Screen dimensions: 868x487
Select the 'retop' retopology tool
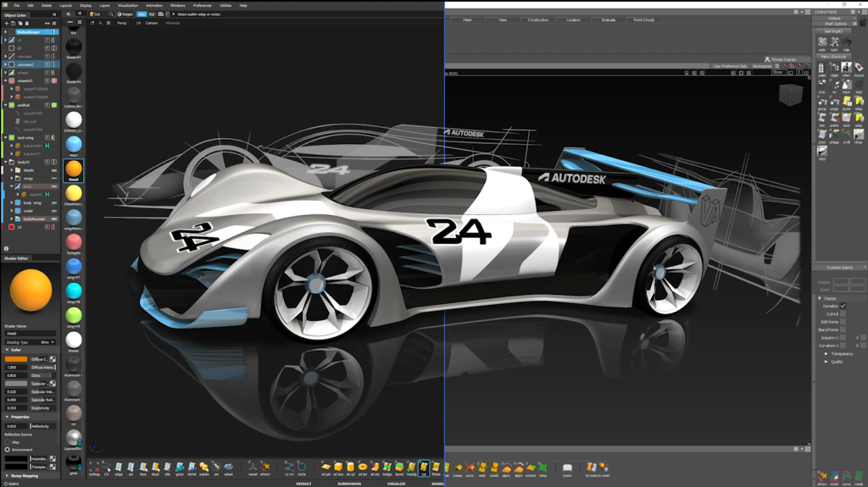point(542,468)
